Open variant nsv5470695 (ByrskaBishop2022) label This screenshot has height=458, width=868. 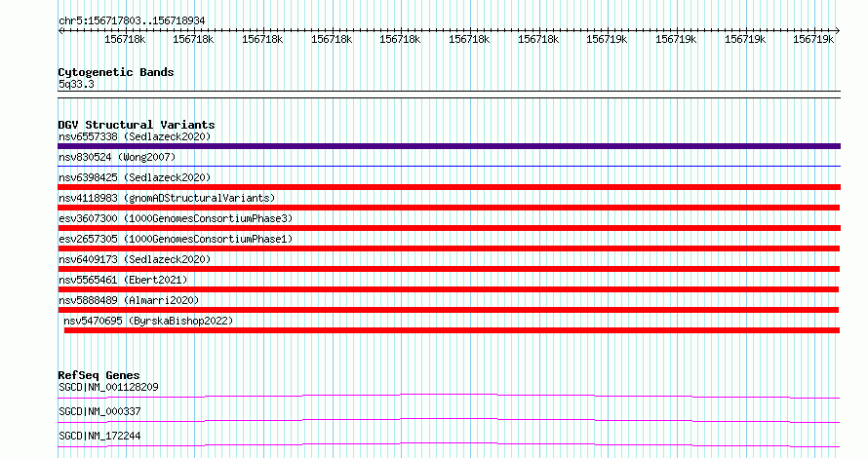click(148, 321)
